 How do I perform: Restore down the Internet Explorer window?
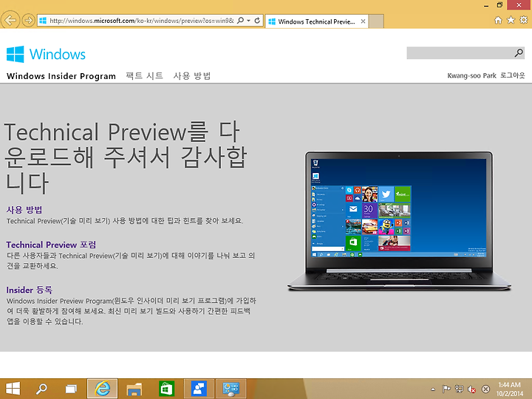pos(499,4)
